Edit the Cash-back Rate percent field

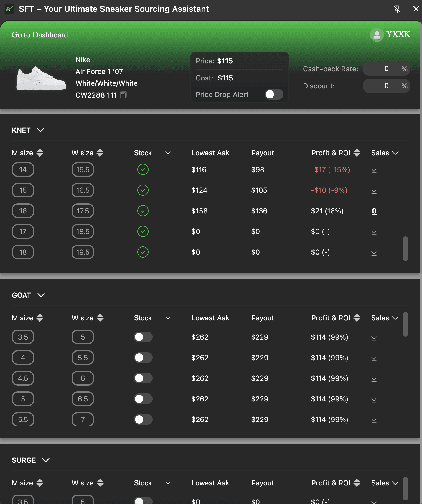[x=386, y=69]
